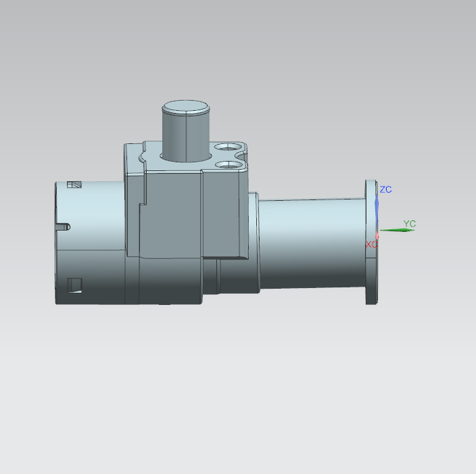Pick the lower mounting hole on housing

227,164
